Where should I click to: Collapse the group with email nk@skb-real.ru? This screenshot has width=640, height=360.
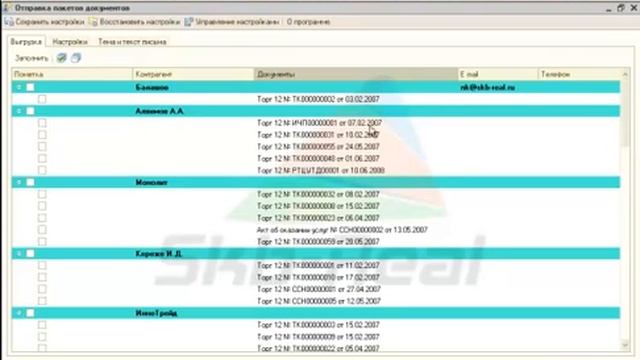[19, 87]
